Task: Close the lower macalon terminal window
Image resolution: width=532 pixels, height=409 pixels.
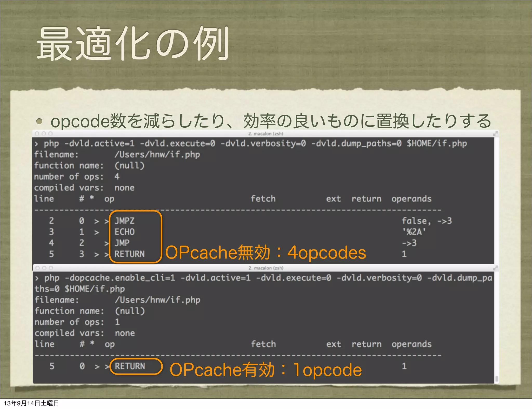Action: (37, 268)
